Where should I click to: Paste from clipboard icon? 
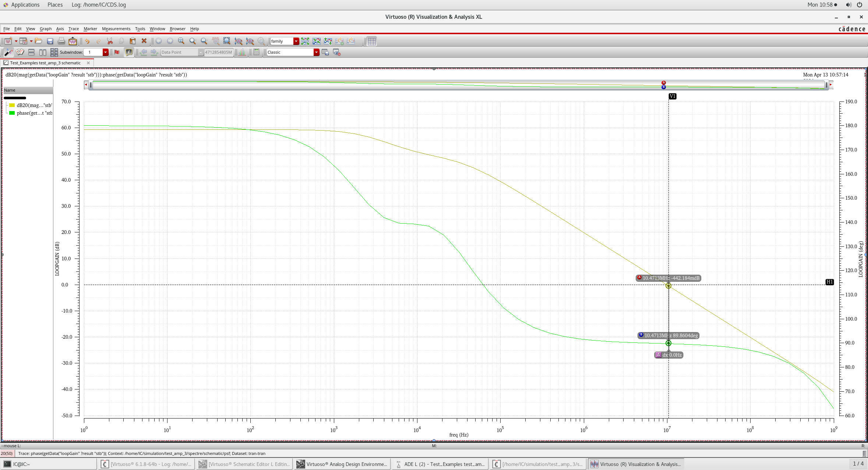(x=133, y=41)
